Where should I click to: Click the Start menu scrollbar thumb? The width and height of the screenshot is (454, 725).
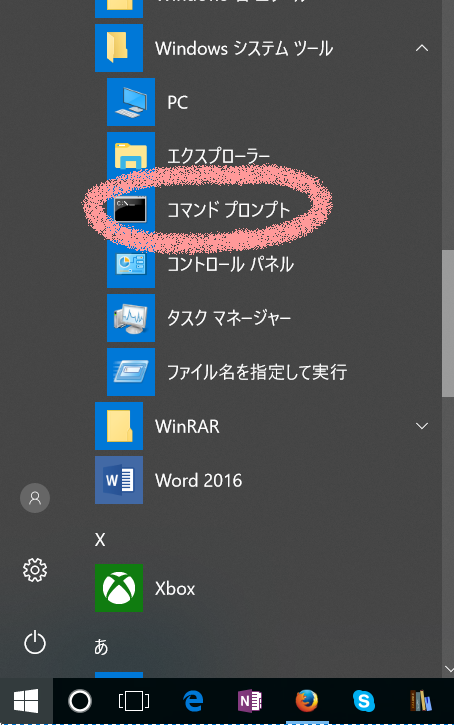pos(448,324)
